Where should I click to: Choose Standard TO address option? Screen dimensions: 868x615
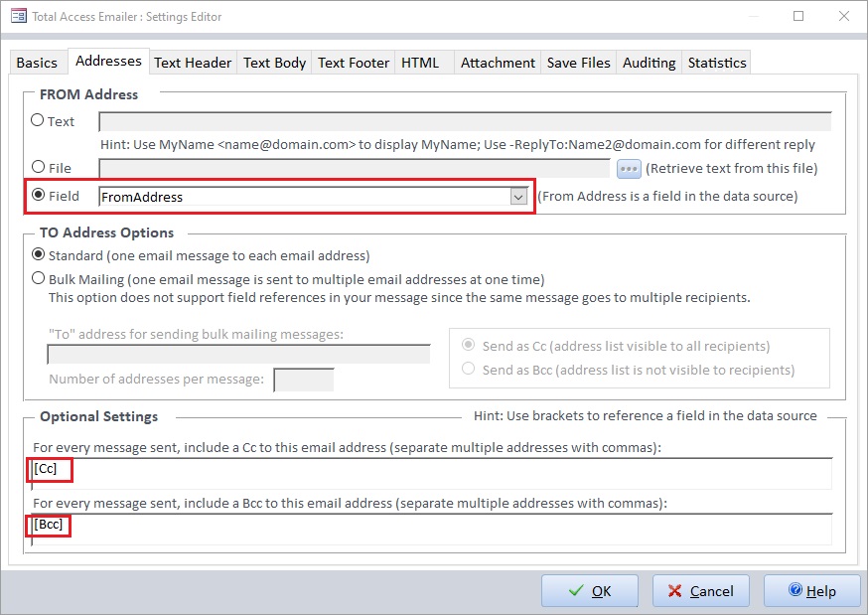click(38, 254)
